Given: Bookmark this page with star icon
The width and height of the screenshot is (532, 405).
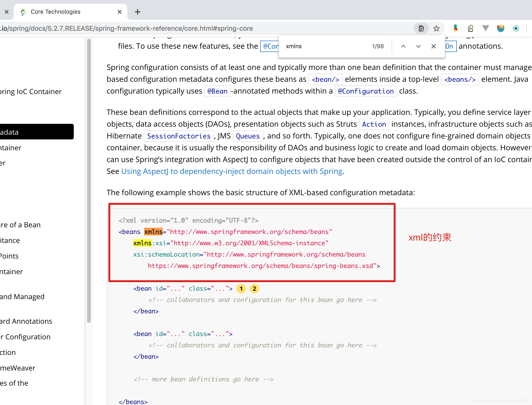Looking at the screenshot, I should pyautogui.click(x=436, y=28).
